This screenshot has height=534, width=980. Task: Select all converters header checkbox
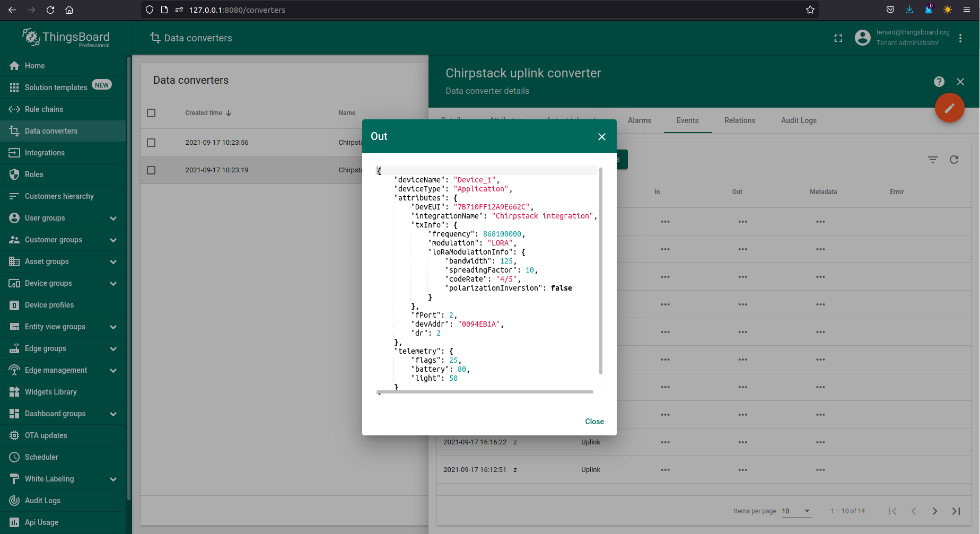(x=151, y=113)
